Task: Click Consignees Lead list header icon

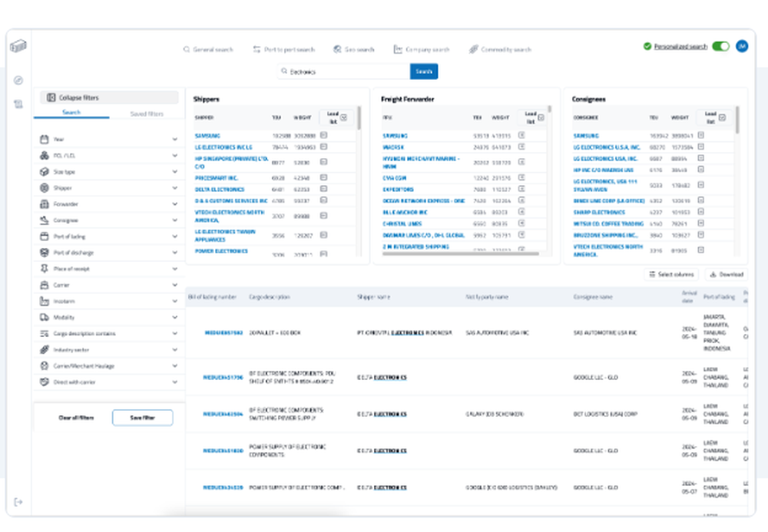Action: coord(722,117)
